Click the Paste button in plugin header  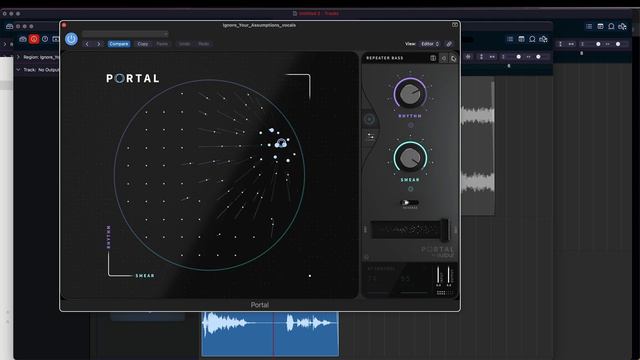162,44
